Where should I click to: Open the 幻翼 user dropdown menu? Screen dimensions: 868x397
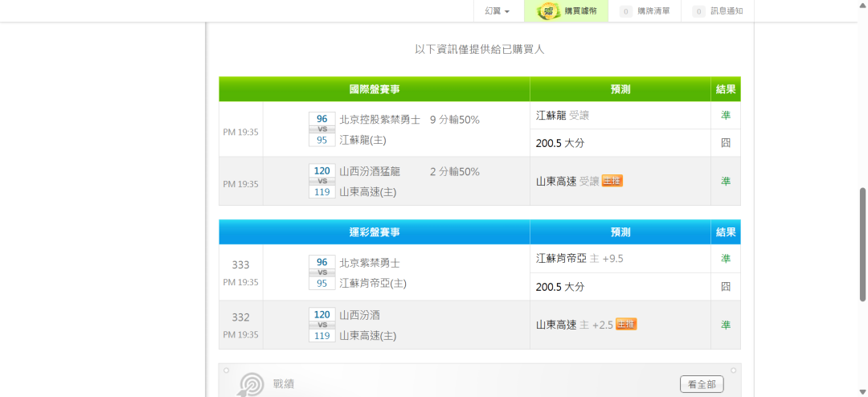497,11
